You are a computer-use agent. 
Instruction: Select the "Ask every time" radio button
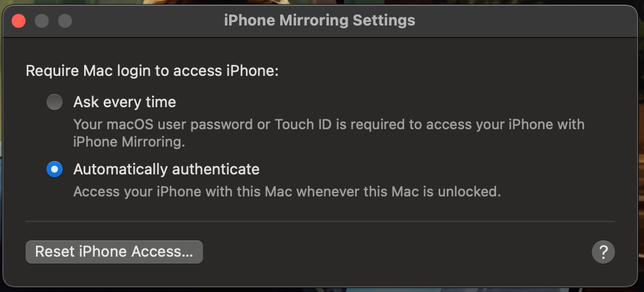tap(55, 103)
